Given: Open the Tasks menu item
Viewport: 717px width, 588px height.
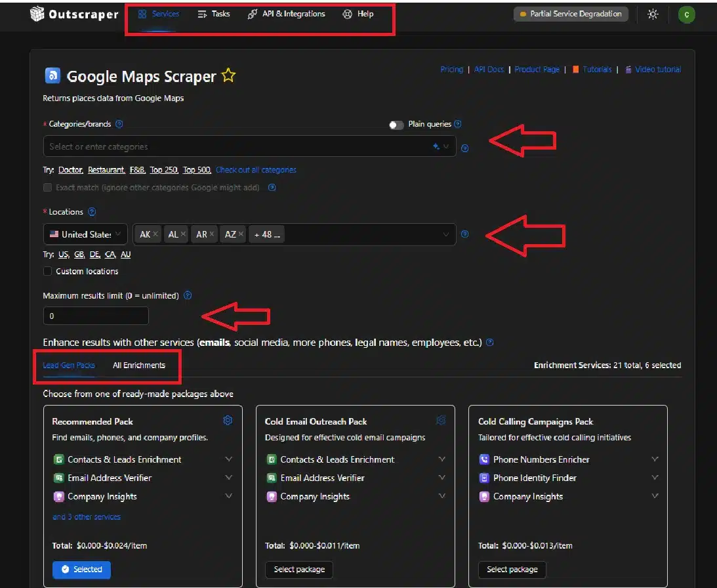Looking at the screenshot, I should tap(214, 14).
